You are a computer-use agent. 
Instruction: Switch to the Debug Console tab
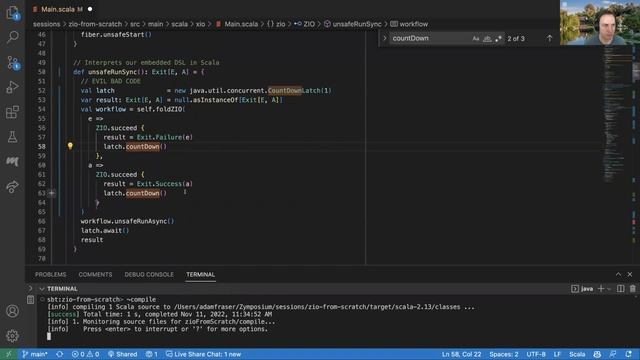(149, 274)
